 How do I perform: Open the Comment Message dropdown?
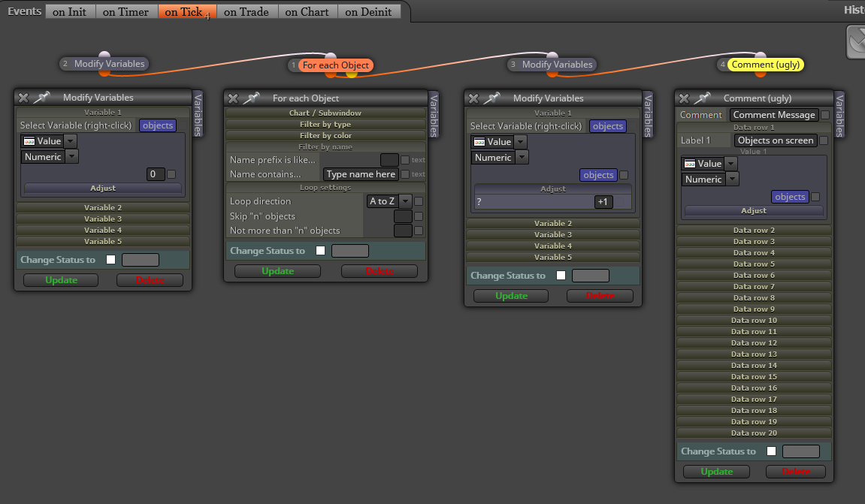[774, 115]
